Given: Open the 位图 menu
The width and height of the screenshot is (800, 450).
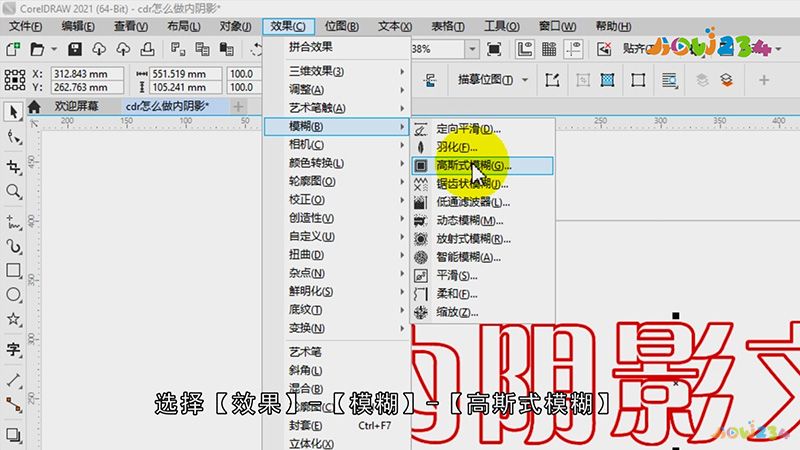Looking at the screenshot, I should [341, 27].
